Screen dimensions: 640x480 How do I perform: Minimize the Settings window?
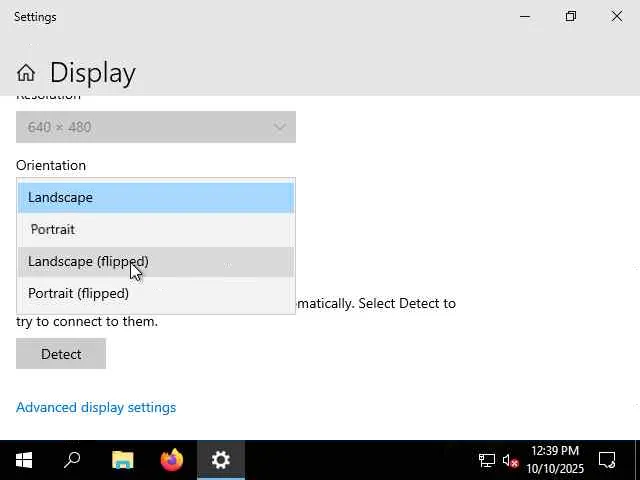[525, 17]
